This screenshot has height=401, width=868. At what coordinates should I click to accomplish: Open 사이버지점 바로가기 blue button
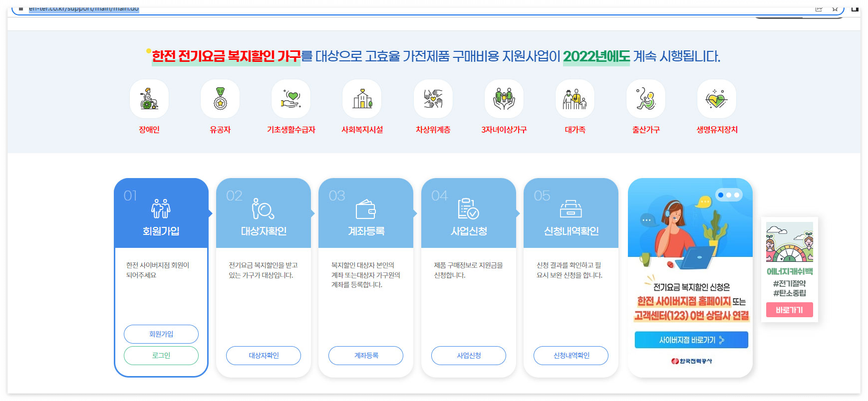691,340
